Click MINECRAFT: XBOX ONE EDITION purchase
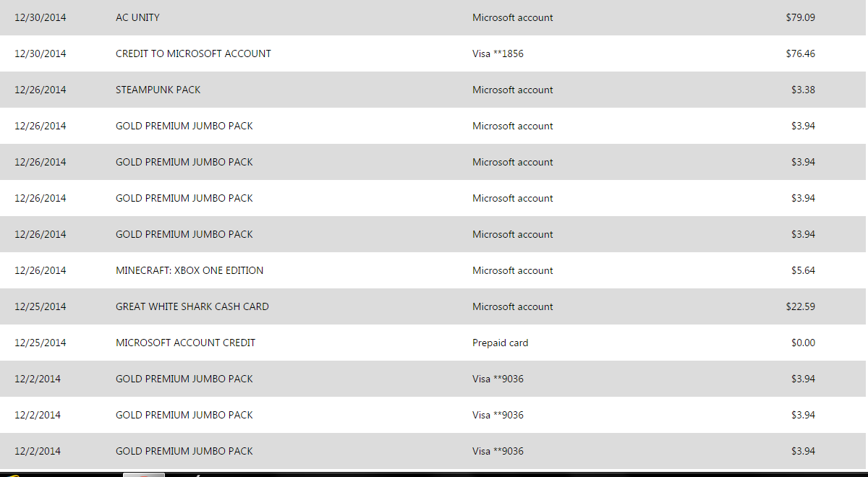Image resolution: width=868 pixels, height=477 pixels. coord(190,270)
